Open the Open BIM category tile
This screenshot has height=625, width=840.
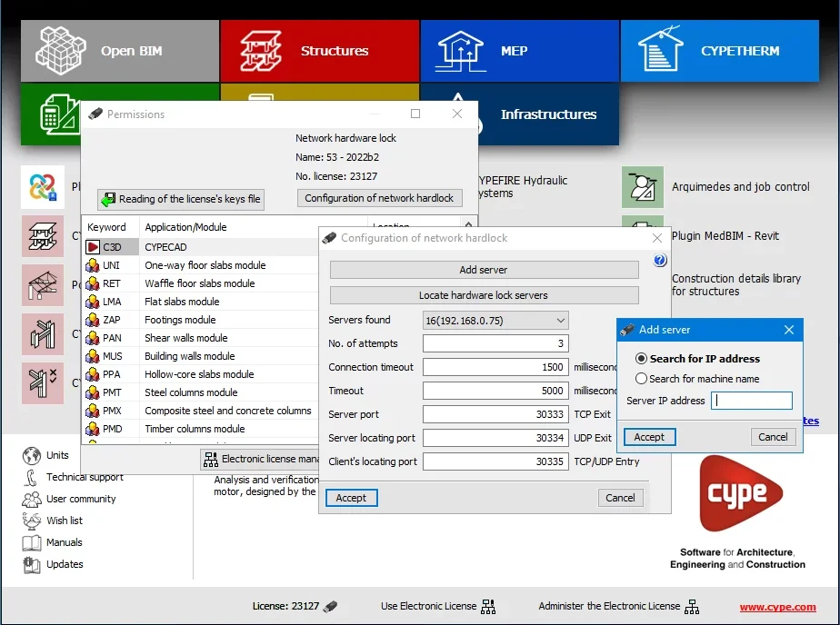coord(120,51)
